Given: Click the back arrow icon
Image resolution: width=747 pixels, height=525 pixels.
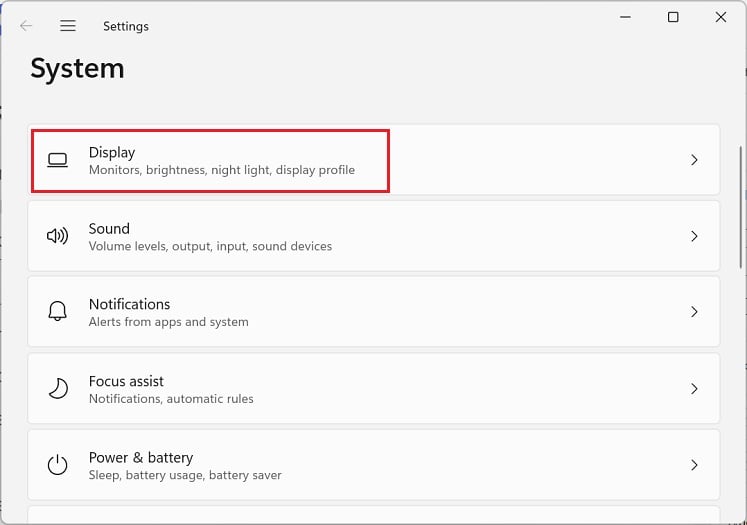Looking at the screenshot, I should pos(26,26).
